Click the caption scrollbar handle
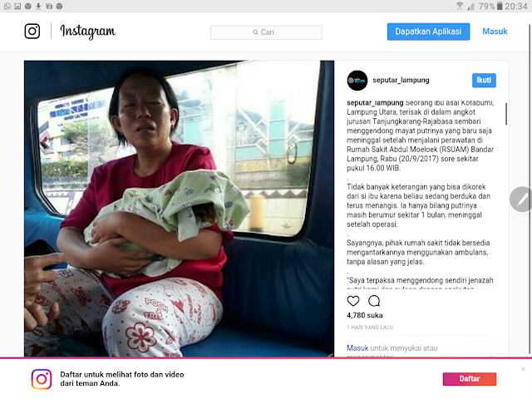Image resolution: width=532 pixels, height=399 pixels. pyautogui.click(x=506, y=114)
